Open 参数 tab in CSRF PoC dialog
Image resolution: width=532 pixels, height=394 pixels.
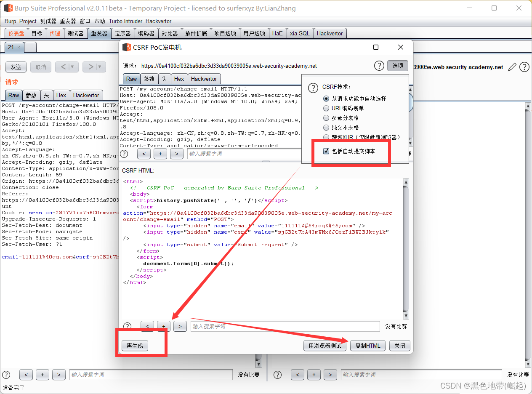tap(149, 79)
